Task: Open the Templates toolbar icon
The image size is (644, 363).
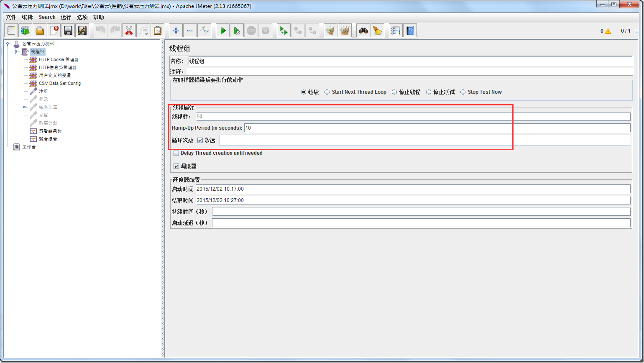Action: pos(26,31)
